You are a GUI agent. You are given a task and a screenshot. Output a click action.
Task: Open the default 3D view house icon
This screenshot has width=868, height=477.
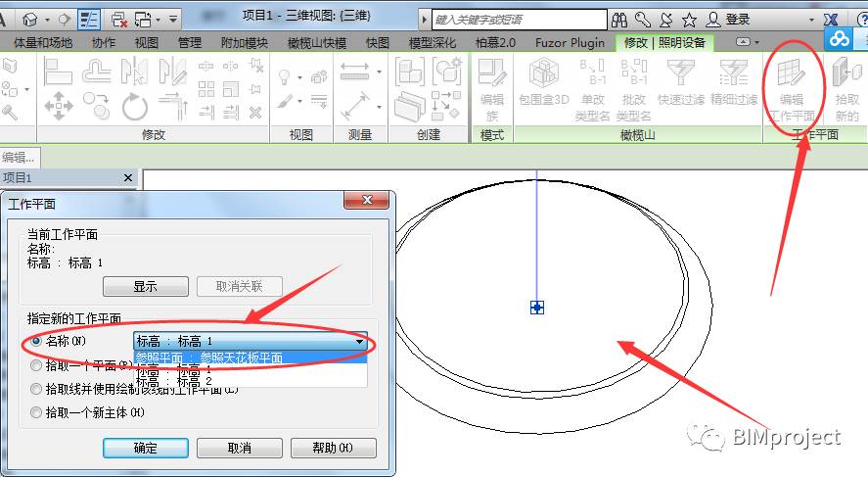click(x=30, y=20)
